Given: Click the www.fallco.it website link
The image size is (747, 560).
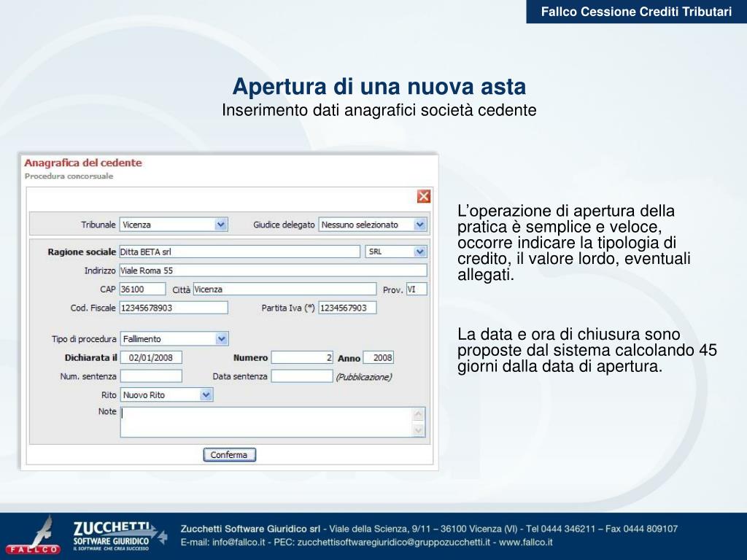Looking at the screenshot, I should pyautogui.click(x=525, y=542).
